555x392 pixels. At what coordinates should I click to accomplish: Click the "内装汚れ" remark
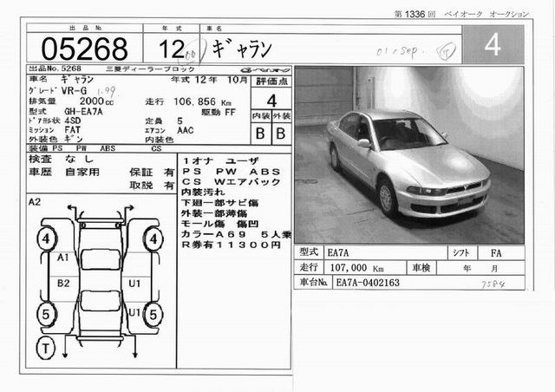pyautogui.click(x=203, y=193)
